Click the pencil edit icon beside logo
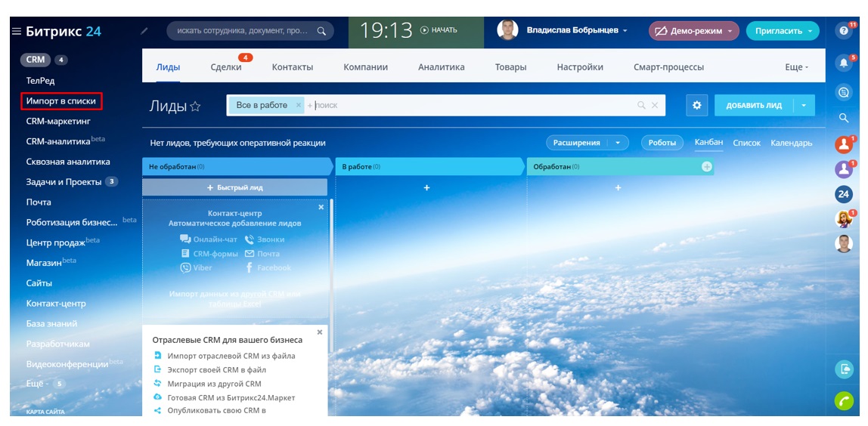 [x=144, y=31]
